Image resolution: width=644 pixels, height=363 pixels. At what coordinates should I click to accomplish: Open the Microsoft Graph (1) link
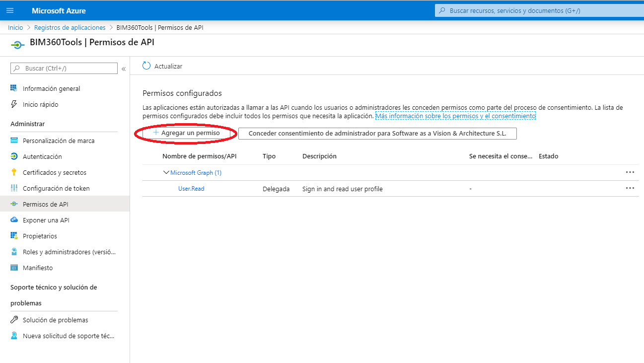coord(196,172)
